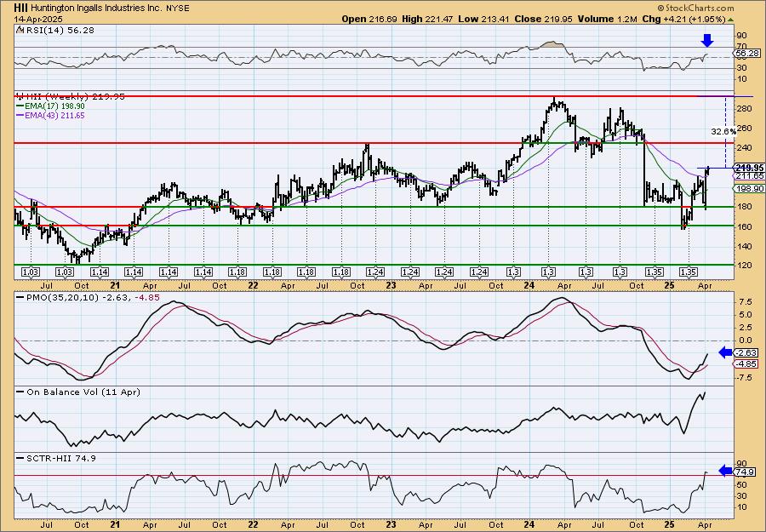766x532 pixels.
Task: Click the 240 price axis label
Action: (x=746, y=147)
